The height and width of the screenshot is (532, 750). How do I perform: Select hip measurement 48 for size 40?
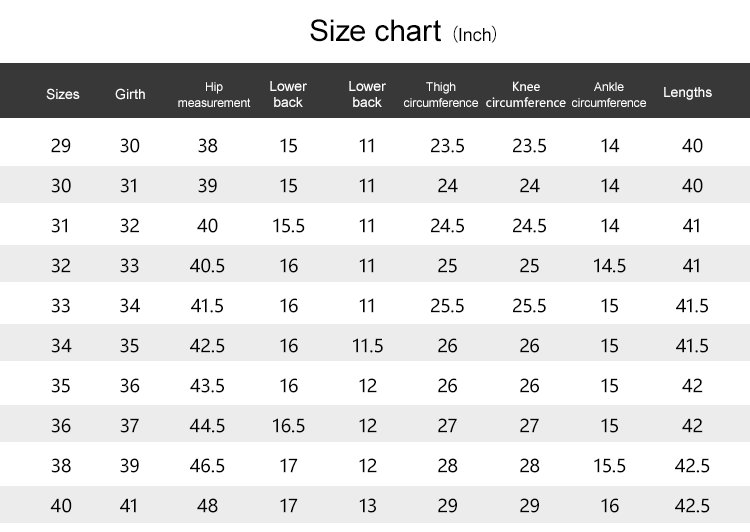tap(207, 506)
